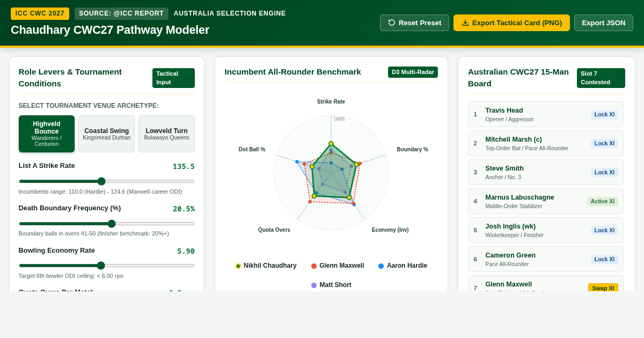Screen dimensions: 644x338
Task: Select the Lowveld Turn venue archetype
Action: 166,134
